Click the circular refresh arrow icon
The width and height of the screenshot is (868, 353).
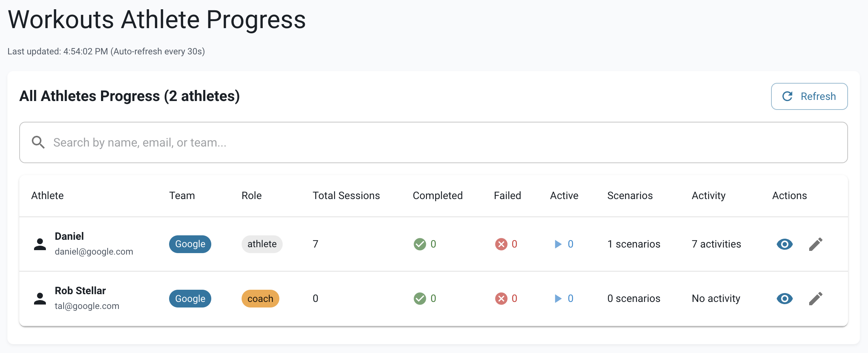click(787, 96)
